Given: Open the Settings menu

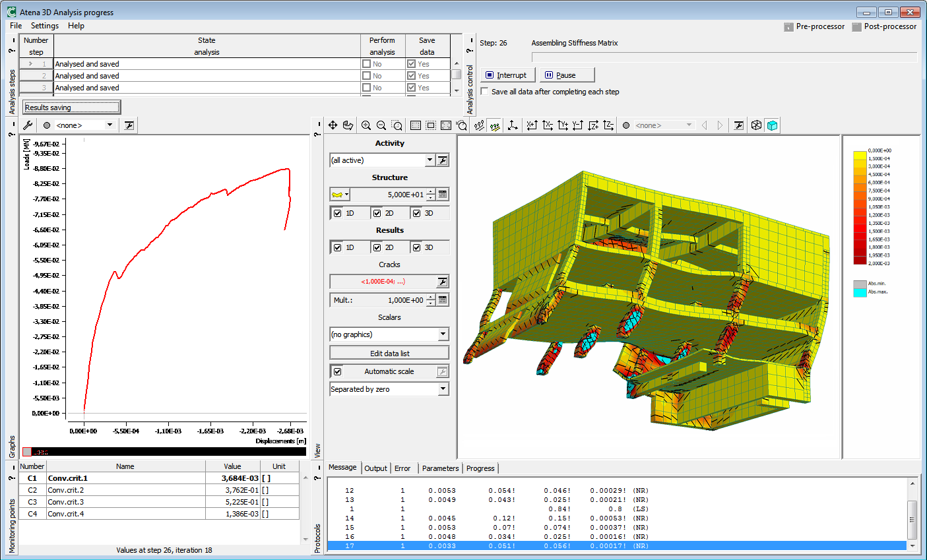Looking at the screenshot, I should tap(45, 26).
